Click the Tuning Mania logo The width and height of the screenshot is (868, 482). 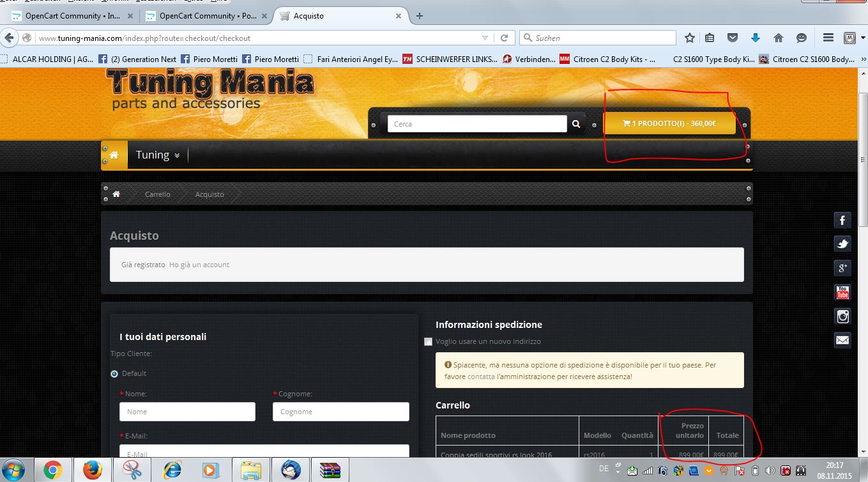(x=210, y=89)
